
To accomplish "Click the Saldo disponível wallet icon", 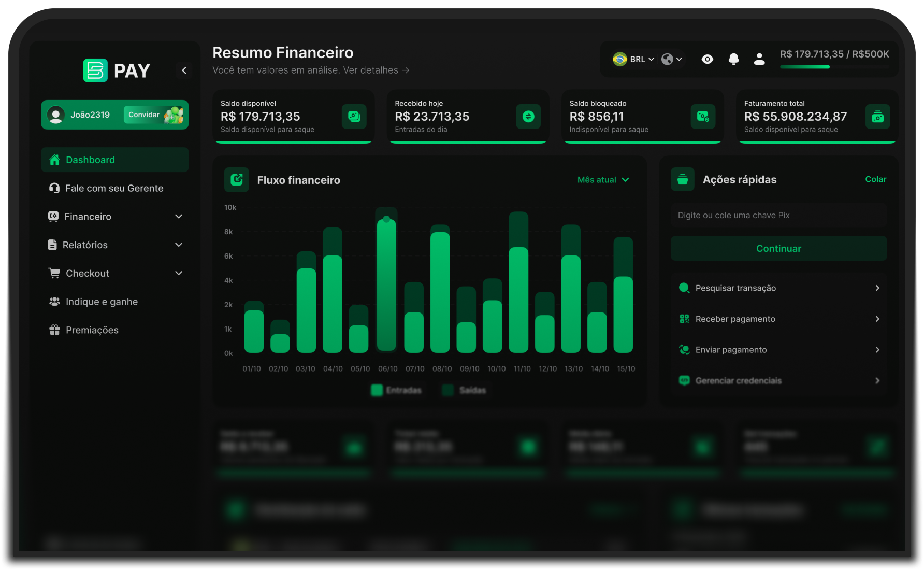I will point(354,117).
